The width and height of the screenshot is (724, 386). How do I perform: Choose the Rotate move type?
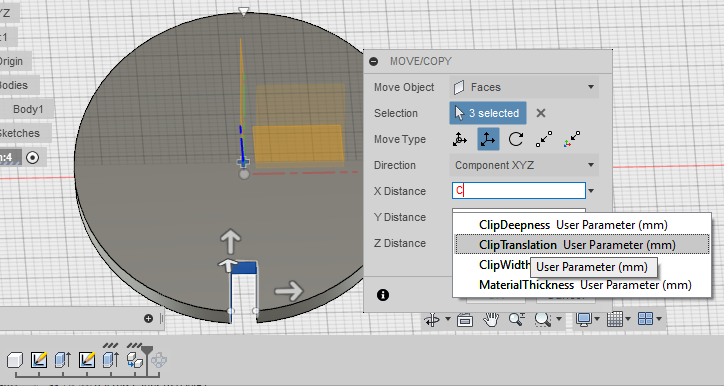(516, 139)
